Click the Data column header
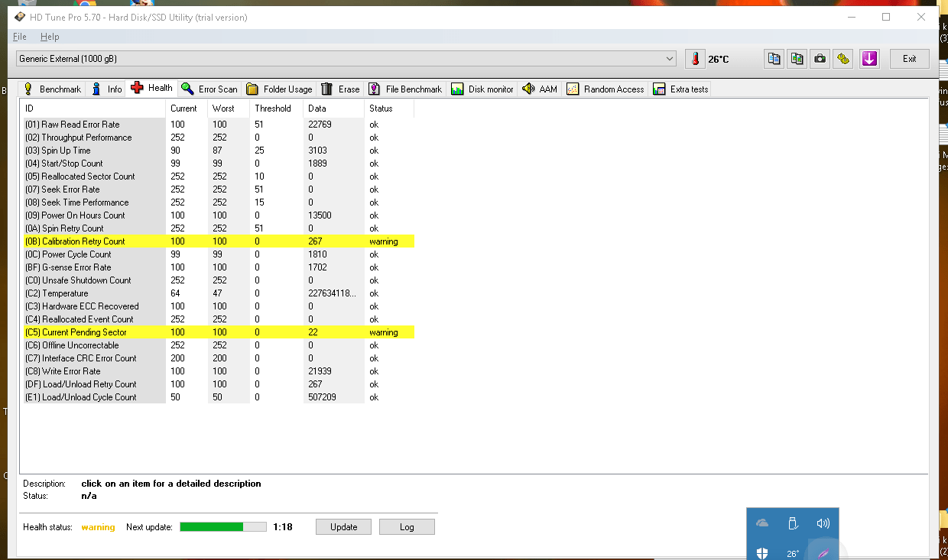Screen dimensions: 948x560 point(333,108)
